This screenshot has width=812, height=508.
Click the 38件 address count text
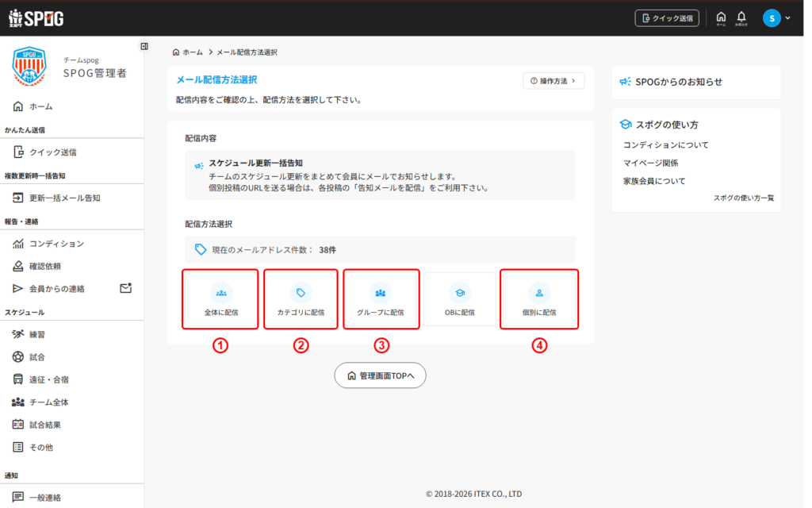(327, 250)
